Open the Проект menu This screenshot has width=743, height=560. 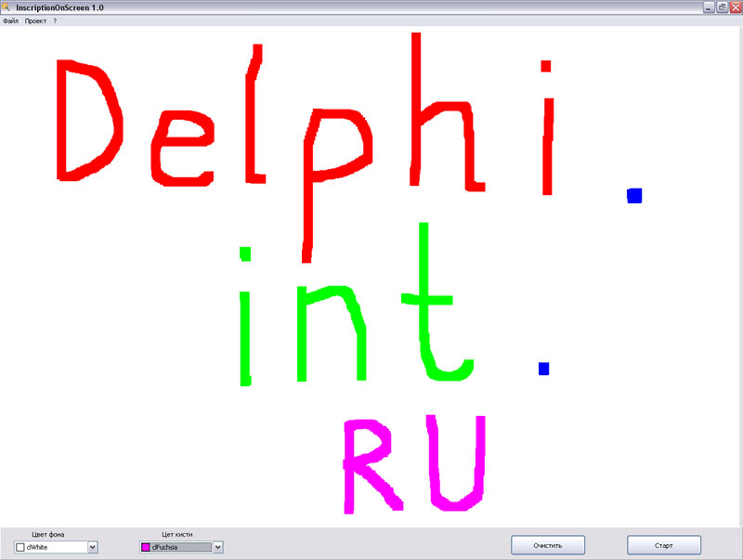point(35,20)
